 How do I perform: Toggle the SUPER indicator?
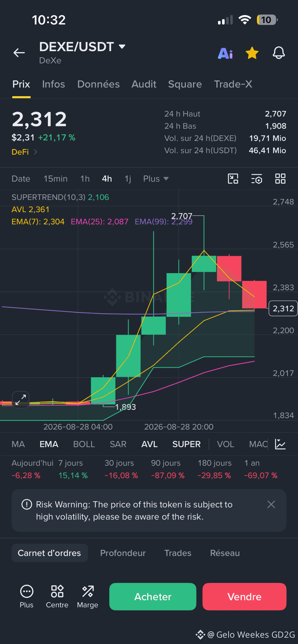click(186, 444)
